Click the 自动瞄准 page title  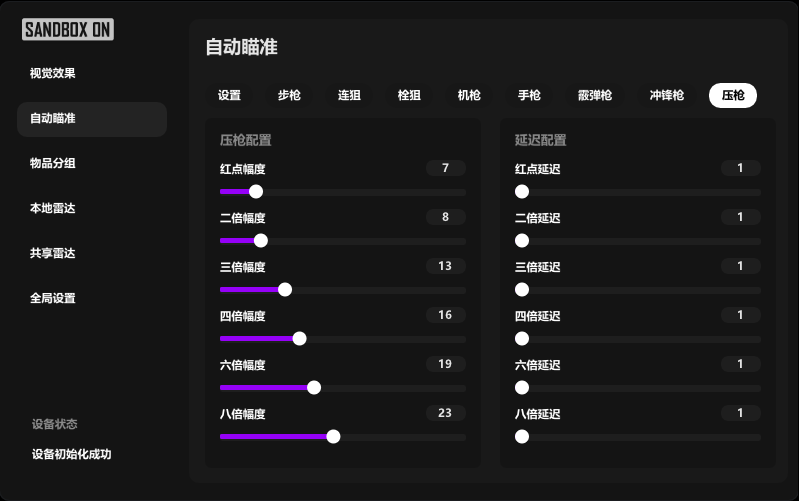(242, 47)
